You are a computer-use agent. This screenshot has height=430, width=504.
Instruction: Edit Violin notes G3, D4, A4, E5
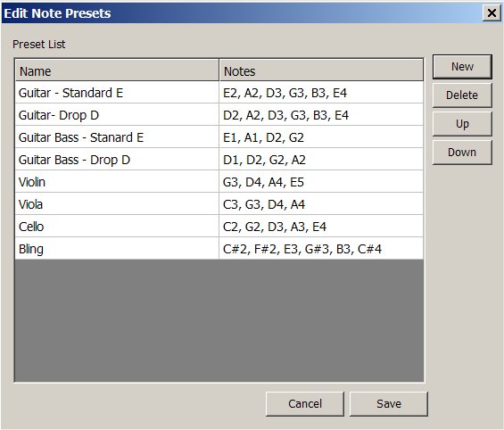click(321, 182)
